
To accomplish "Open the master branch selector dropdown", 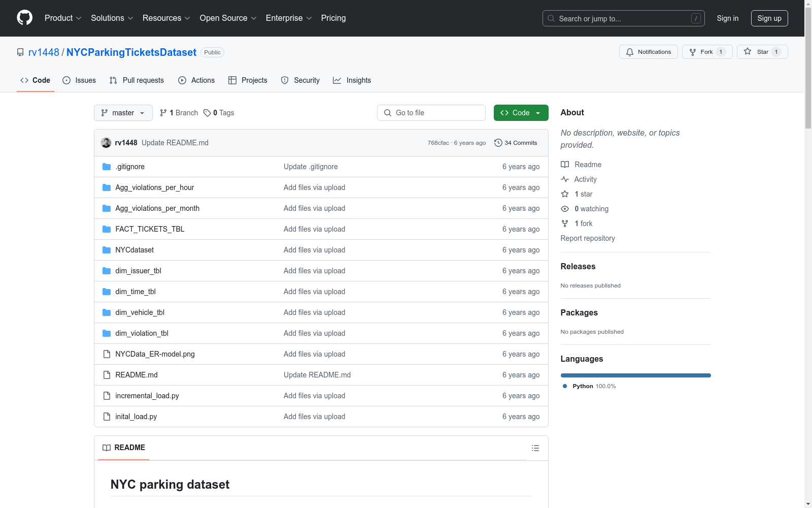I will click(x=123, y=113).
